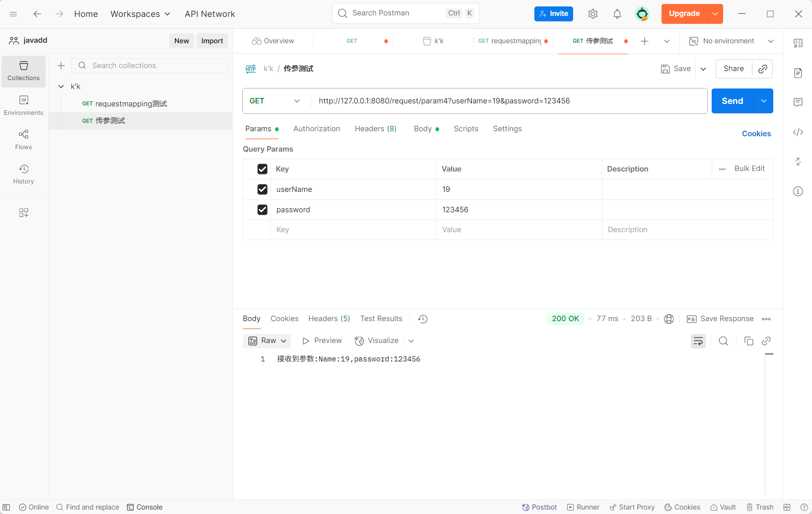Open Collections in the sidebar
This screenshot has height=514, width=812.
[x=23, y=71]
